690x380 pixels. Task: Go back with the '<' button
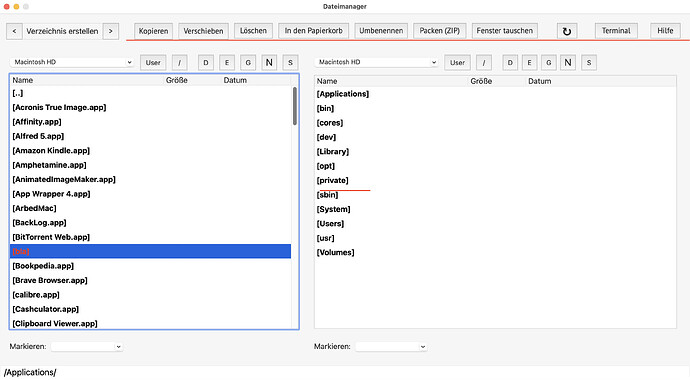[14, 31]
